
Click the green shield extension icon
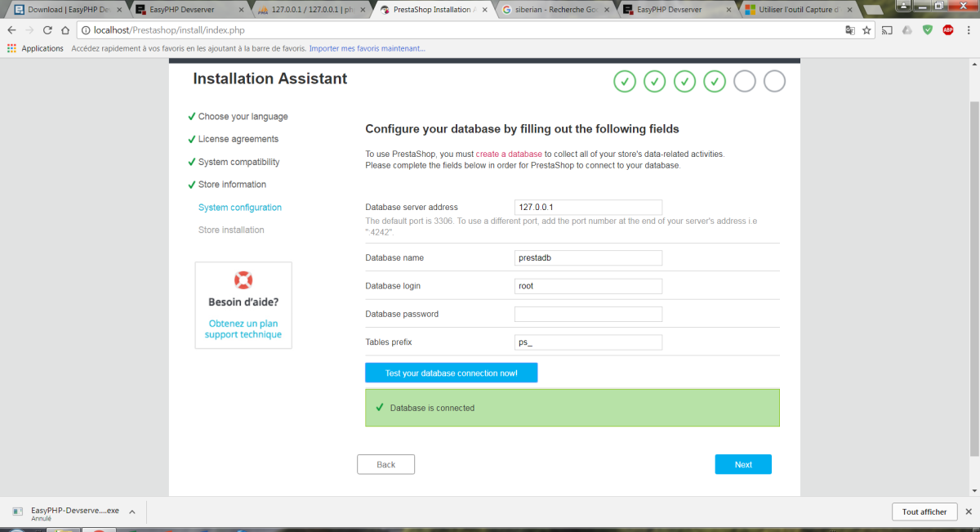pyautogui.click(x=928, y=30)
